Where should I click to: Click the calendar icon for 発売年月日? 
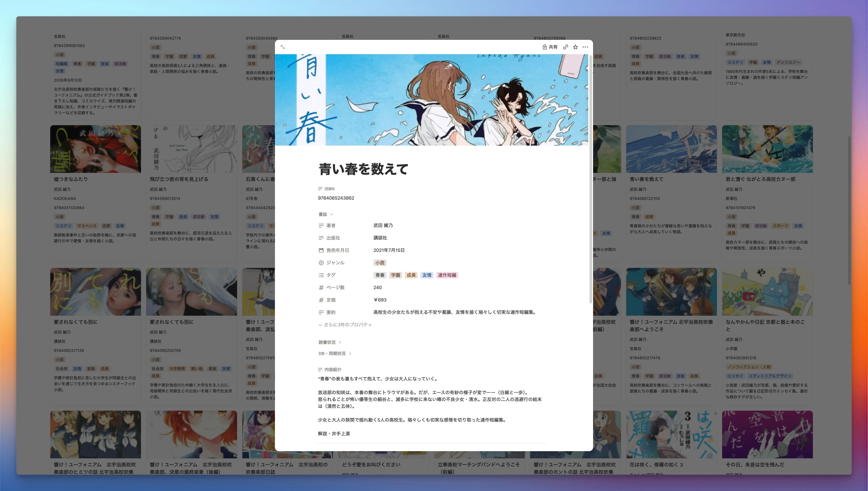pyautogui.click(x=321, y=250)
